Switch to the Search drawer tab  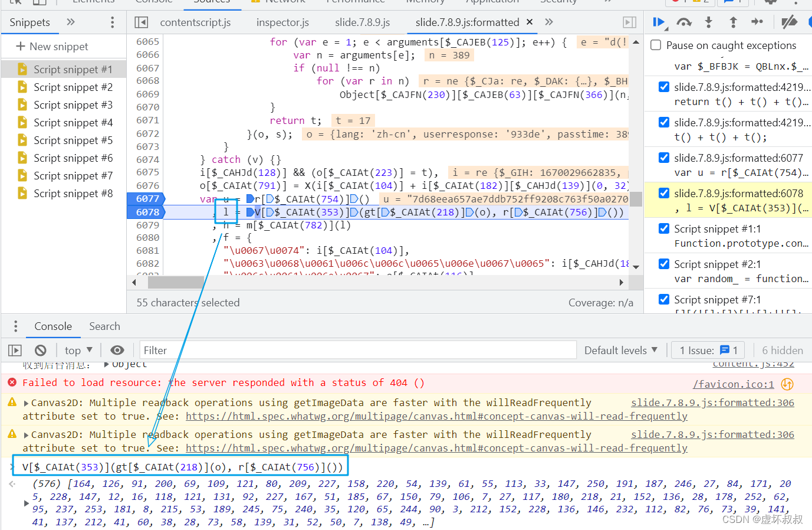coord(104,326)
